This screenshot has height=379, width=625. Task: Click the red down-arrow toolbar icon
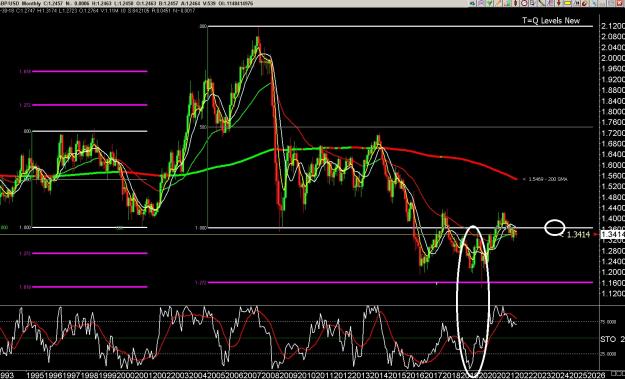(559, 3)
